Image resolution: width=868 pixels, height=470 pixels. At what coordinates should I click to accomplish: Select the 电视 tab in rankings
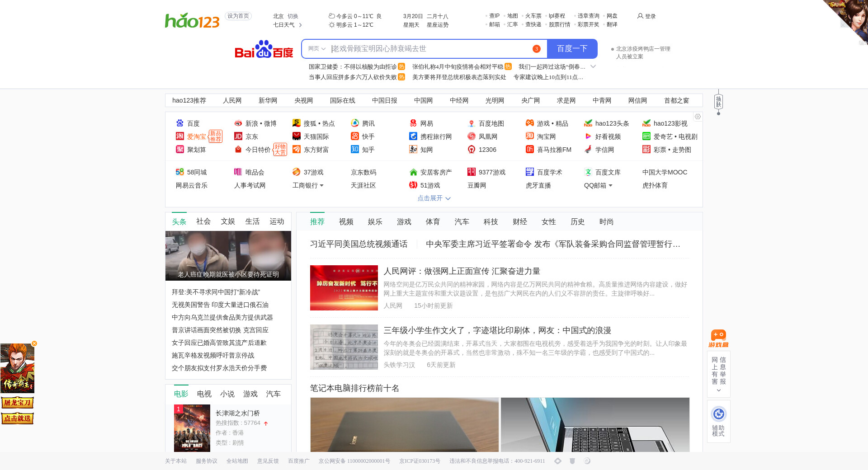(x=204, y=394)
